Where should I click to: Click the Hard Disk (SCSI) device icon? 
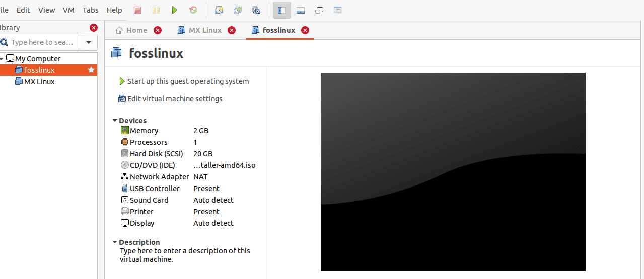[x=125, y=153]
